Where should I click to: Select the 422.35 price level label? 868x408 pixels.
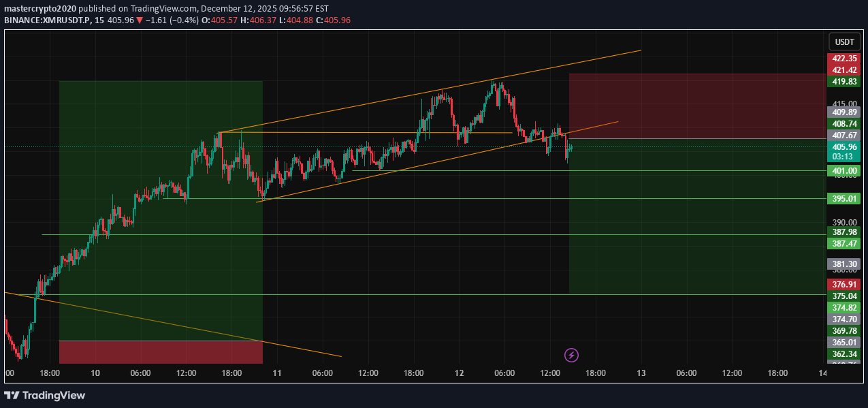[x=843, y=59]
